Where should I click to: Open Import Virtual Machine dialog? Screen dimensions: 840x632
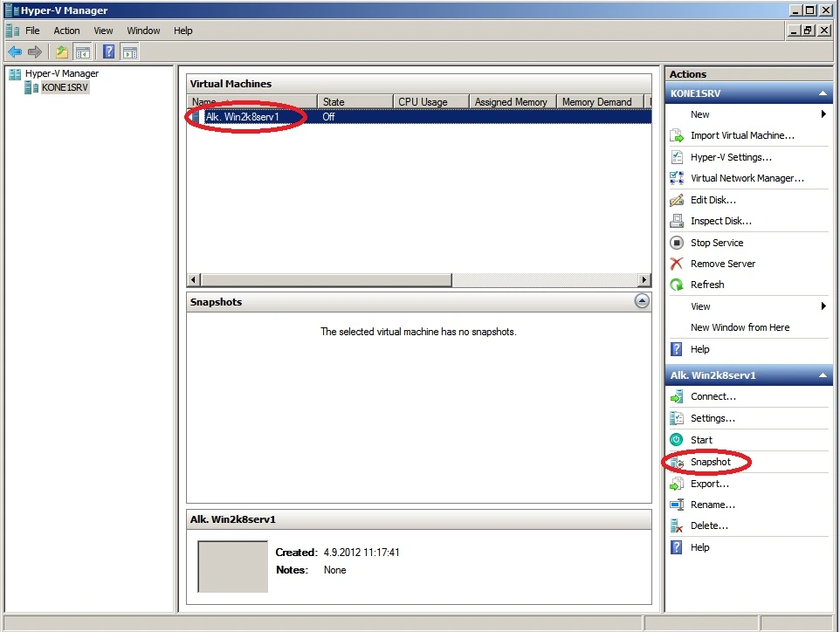tap(733, 135)
